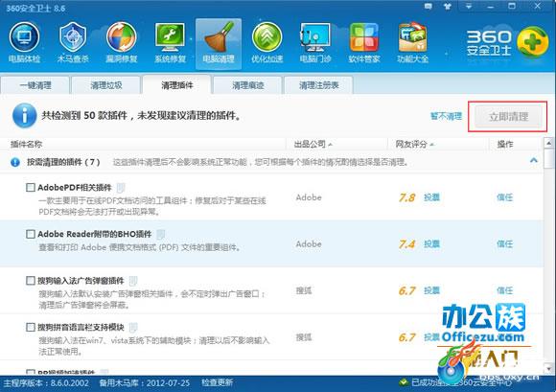Click the 360安全卫士 logo badge
This screenshot has width=556, height=392.
[533, 42]
